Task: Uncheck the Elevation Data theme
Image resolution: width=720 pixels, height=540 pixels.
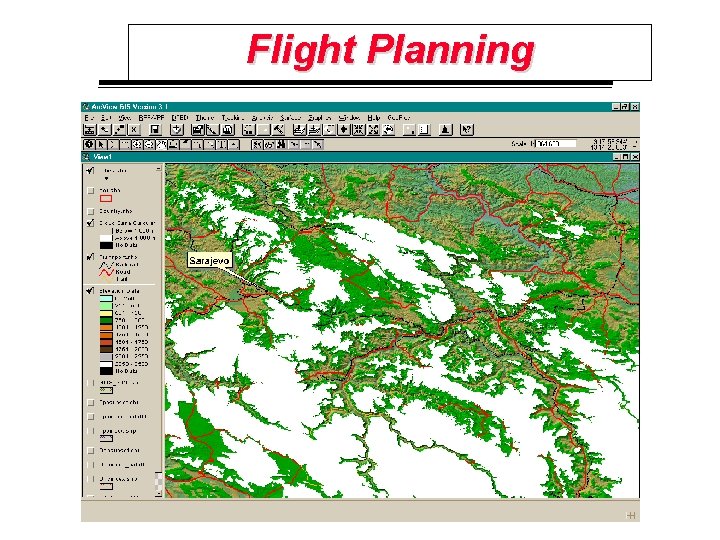Action: pos(90,291)
